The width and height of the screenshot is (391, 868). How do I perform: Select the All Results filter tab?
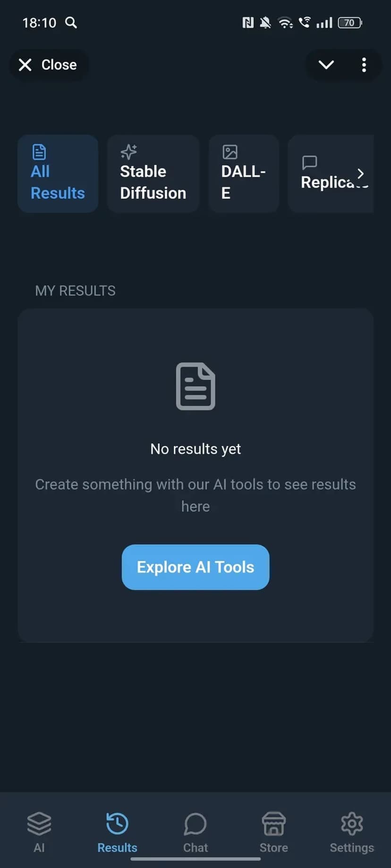[58, 174]
